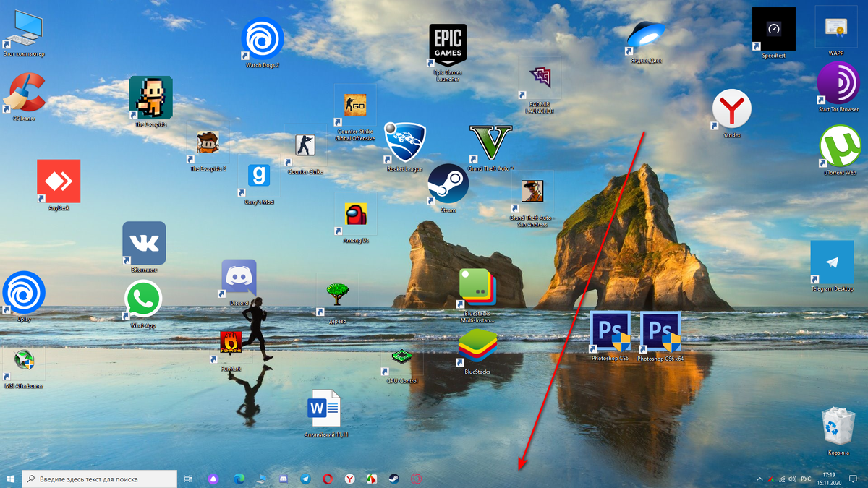Select the Корзина recycle bin
The height and width of the screenshot is (488, 868).
[x=838, y=431]
